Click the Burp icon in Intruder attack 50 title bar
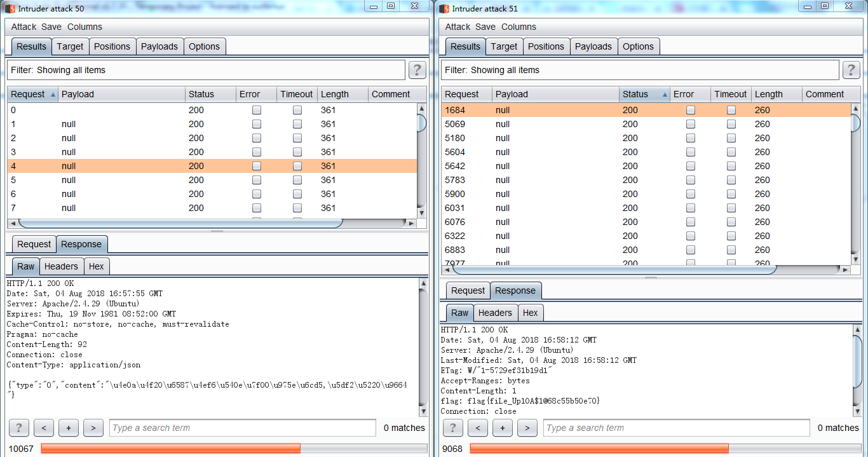This screenshot has width=868, height=457. (10, 8)
